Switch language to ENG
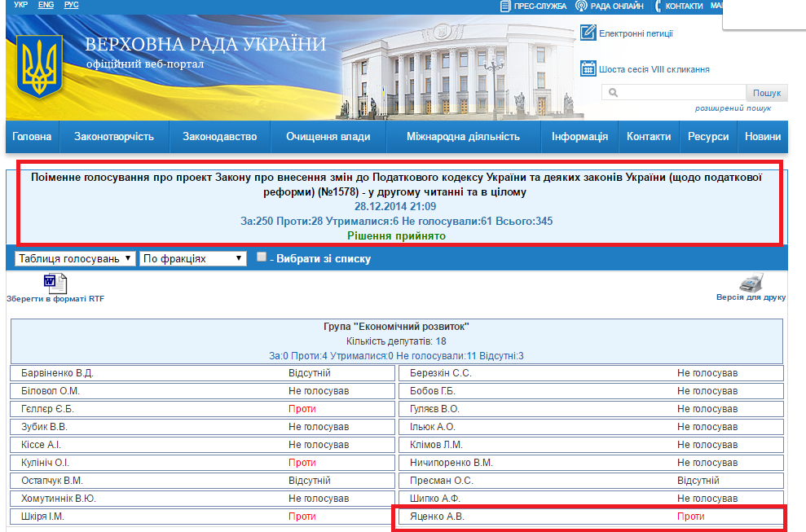 tap(46, 5)
